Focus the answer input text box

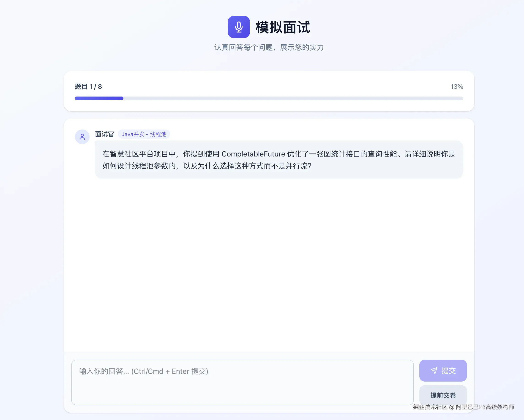[x=242, y=382]
